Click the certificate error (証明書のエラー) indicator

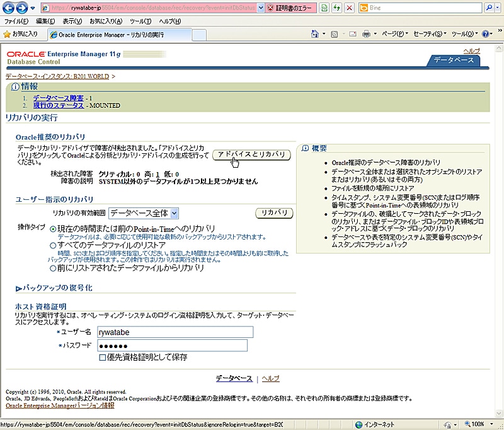coord(290,8)
